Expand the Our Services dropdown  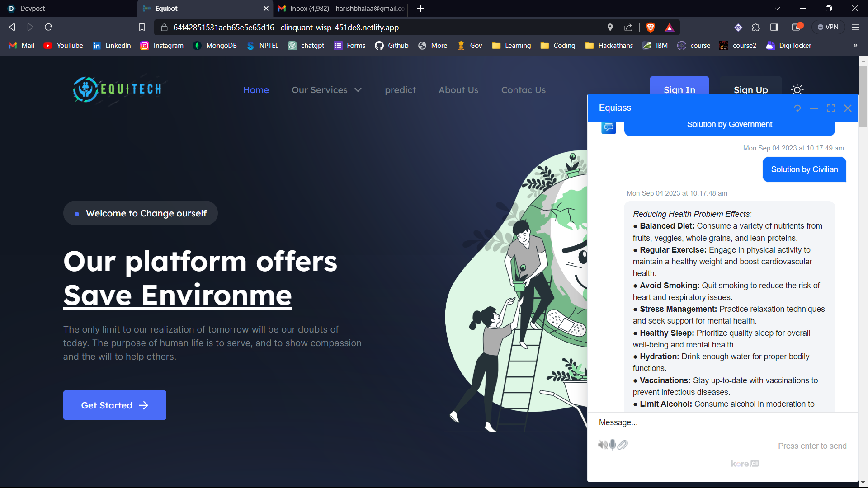point(326,90)
